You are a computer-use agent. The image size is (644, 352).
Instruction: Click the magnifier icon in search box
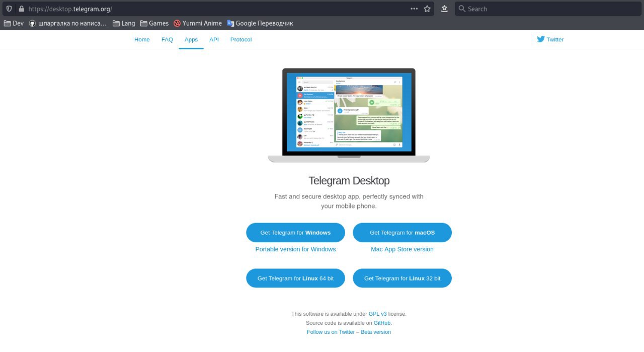(461, 9)
